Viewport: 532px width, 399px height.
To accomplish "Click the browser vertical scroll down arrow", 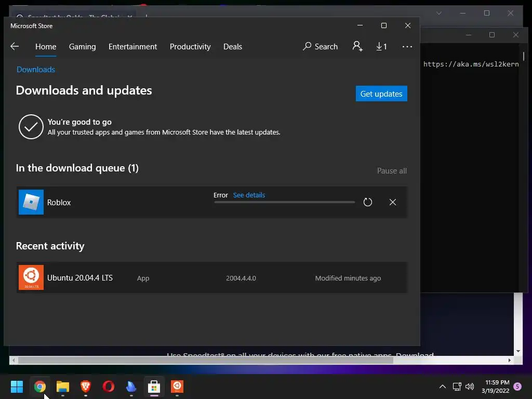I will point(518,352).
